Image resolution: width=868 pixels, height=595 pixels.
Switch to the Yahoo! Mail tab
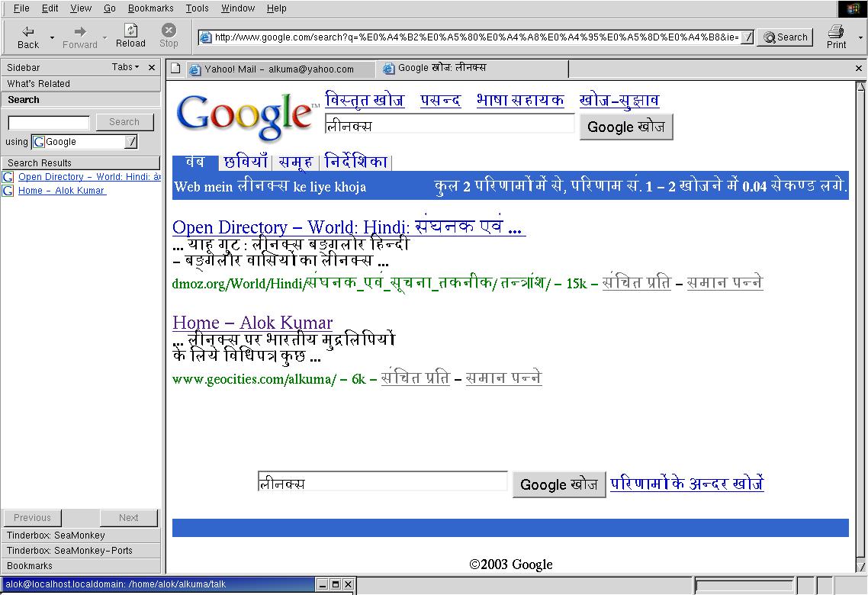[x=280, y=69]
